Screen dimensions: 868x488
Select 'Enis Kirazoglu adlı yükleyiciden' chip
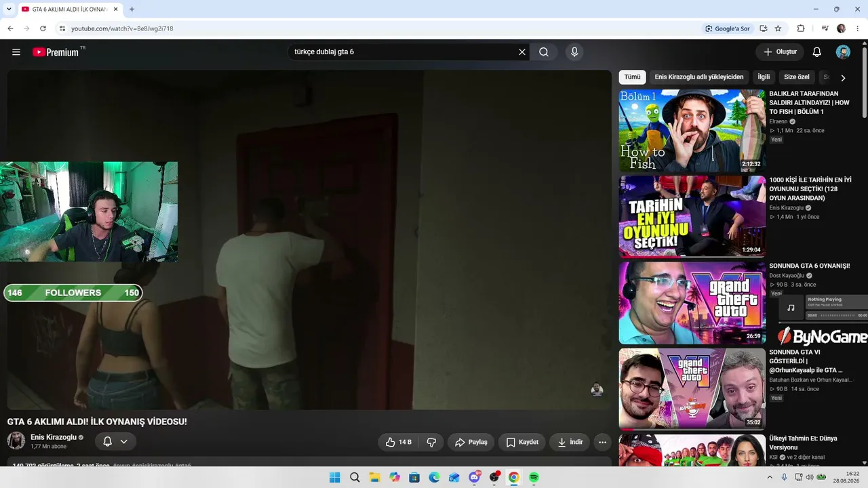(x=699, y=77)
